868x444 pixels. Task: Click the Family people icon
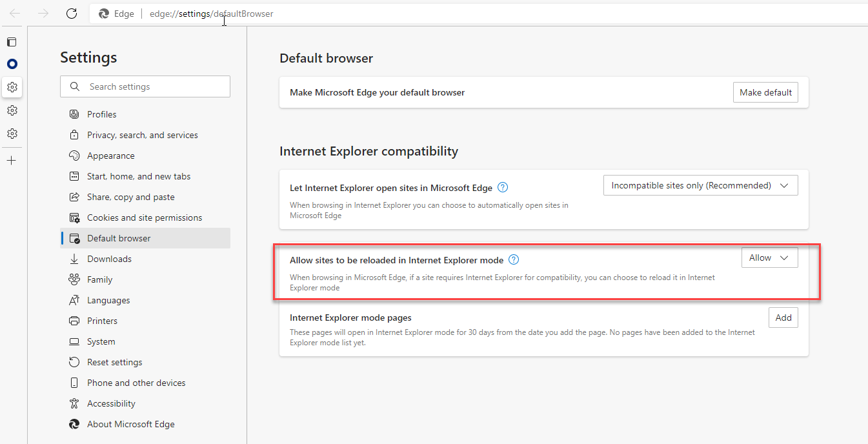click(x=74, y=279)
